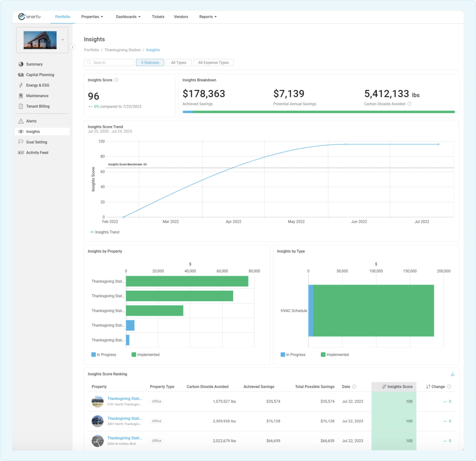Open property at 2701 North Thanksgiving
The width and height of the screenshot is (476, 461).
124,399
